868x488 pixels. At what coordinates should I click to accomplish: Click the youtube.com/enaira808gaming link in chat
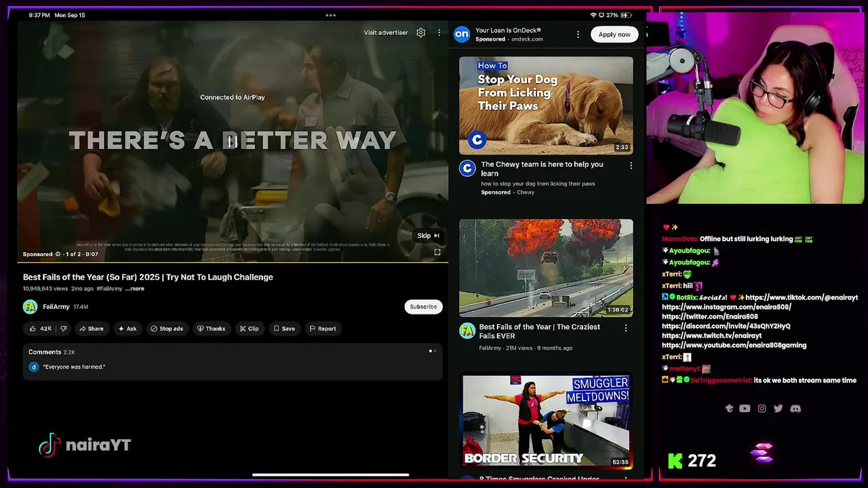(734, 345)
